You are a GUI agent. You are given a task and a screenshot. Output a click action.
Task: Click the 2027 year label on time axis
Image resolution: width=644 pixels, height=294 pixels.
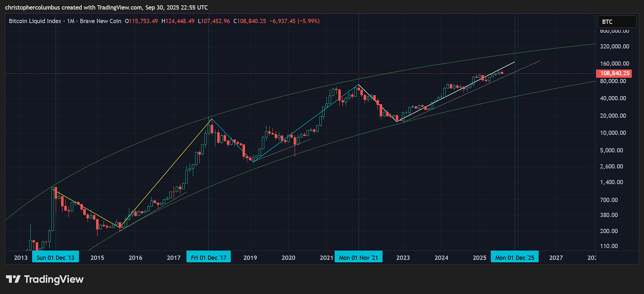coord(556,257)
